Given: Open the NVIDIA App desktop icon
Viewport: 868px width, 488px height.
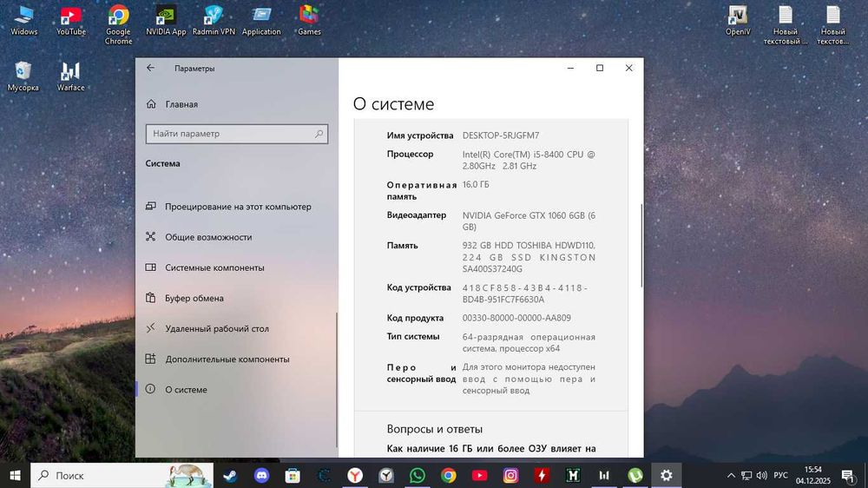Looking at the screenshot, I should click(166, 21).
